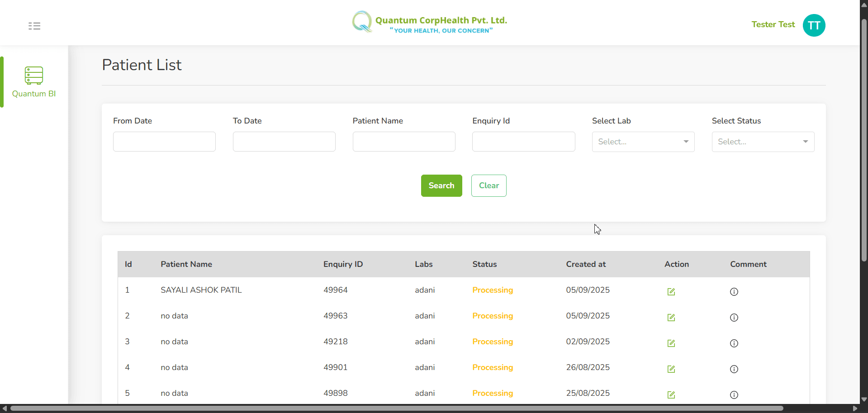Click the Search button
Viewport: 868px width, 413px height.
click(x=441, y=185)
